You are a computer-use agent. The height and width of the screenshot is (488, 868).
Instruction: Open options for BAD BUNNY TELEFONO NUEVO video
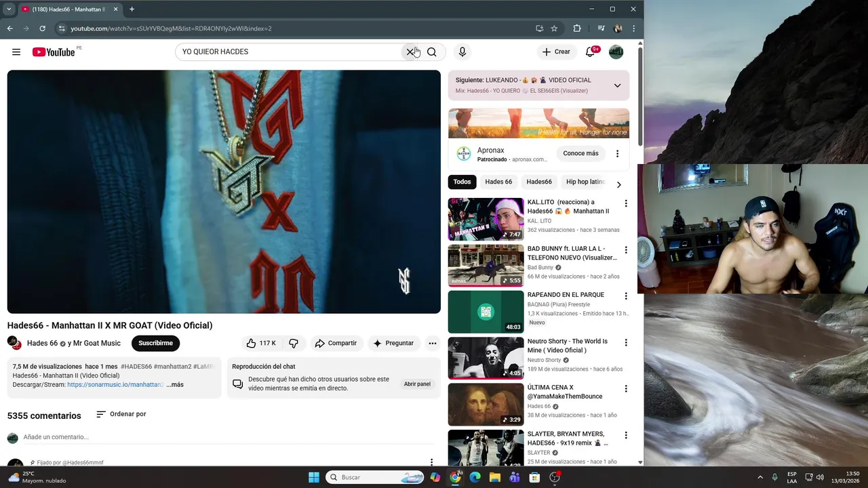(626, 250)
